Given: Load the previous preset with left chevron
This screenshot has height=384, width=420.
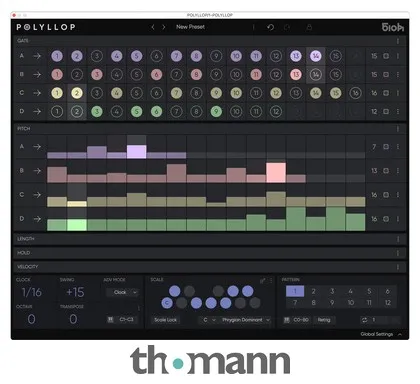Looking at the screenshot, I should pyautogui.click(x=153, y=27).
